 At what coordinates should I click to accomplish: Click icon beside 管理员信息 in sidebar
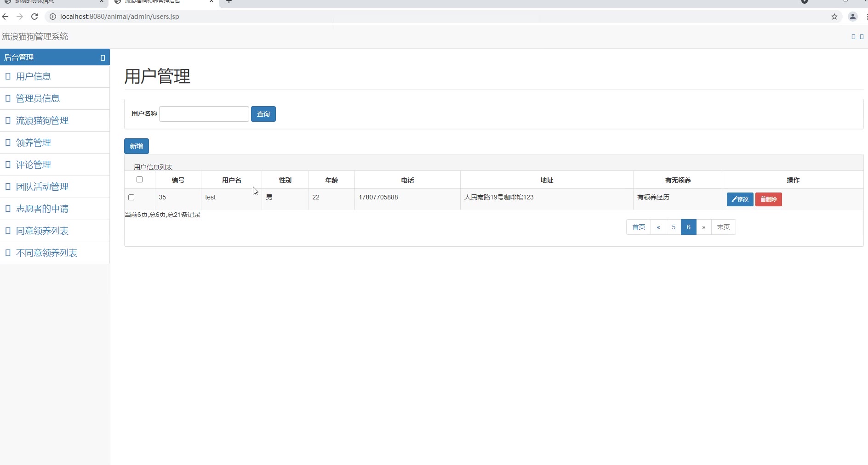(x=8, y=98)
